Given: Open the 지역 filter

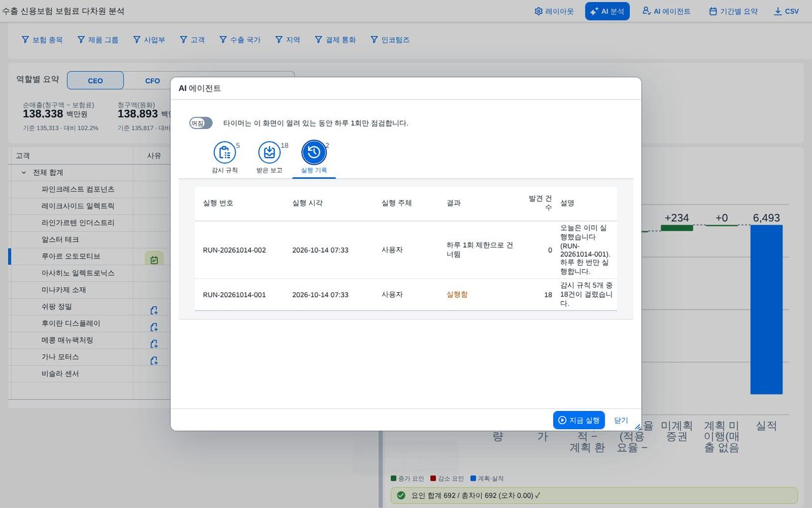Looking at the screenshot, I should [x=287, y=39].
